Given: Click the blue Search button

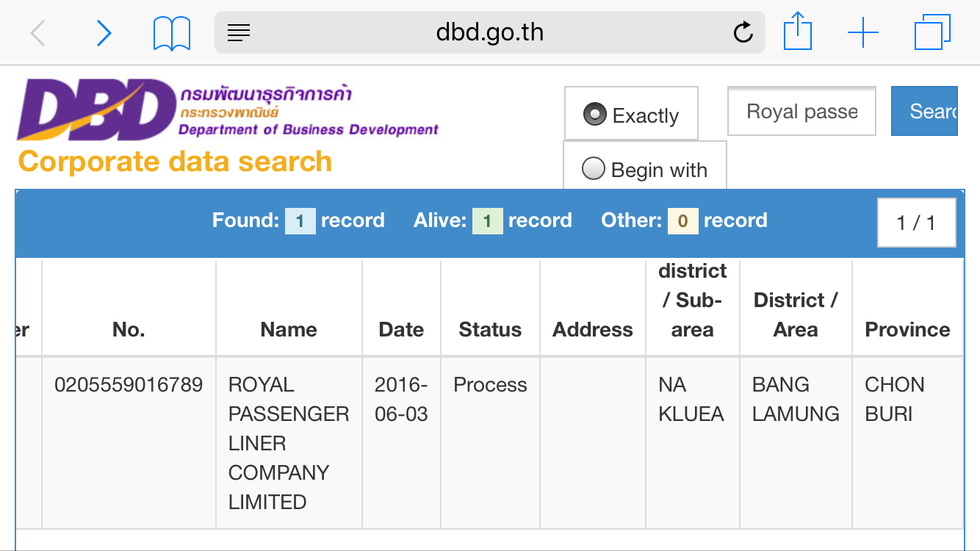Looking at the screenshot, I should pos(924,111).
